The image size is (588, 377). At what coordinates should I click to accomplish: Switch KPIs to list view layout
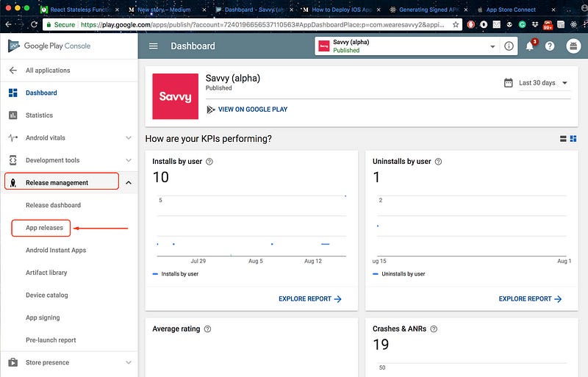[x=563, y=139]
